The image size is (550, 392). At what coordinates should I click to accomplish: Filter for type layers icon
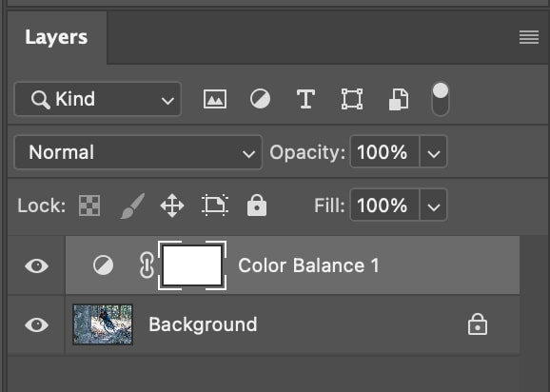coord(305,99)
